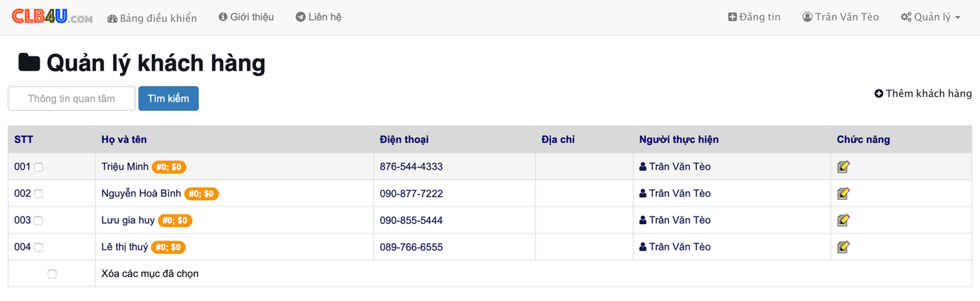980x301 pixels.
Task: Expand the Quản lý dropdown menu
Action: tap(931, 17)
